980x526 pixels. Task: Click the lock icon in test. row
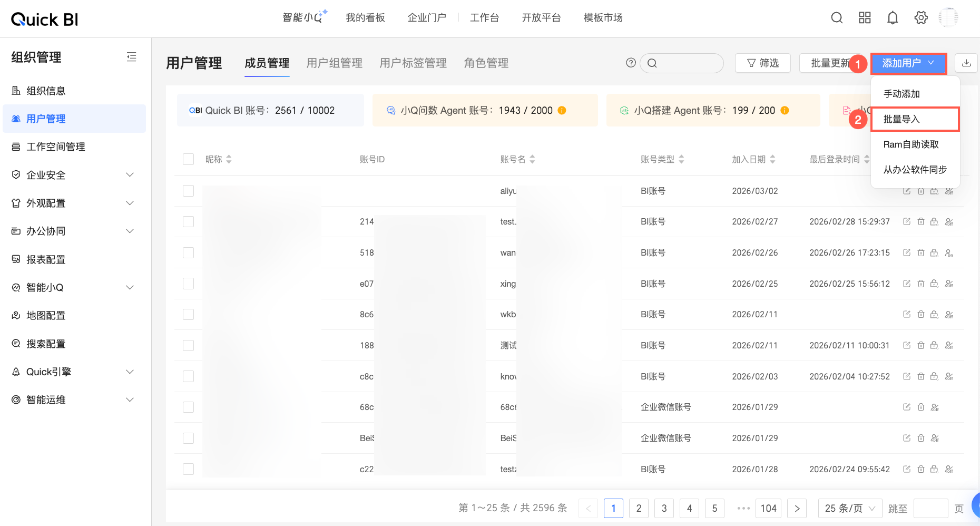coord(934,222)
